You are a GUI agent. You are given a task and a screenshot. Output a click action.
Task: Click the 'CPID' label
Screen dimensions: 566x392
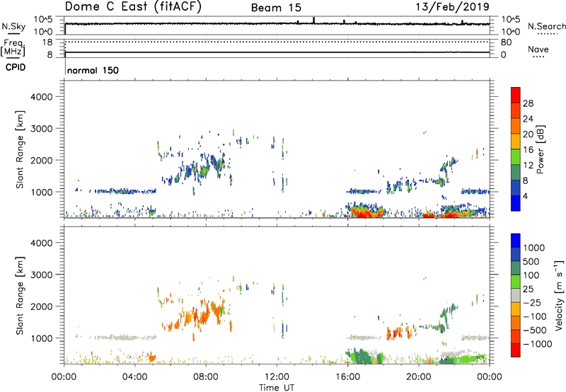[x=16, y=67]
